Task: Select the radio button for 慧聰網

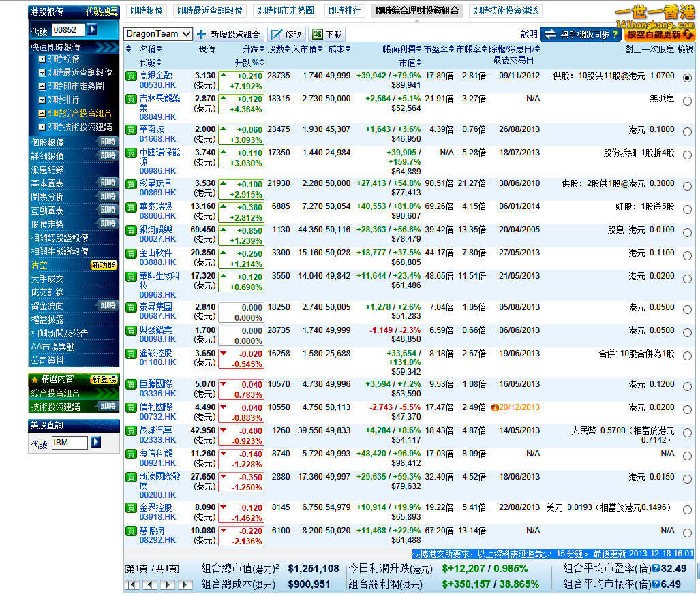Action: click(687, 533)
